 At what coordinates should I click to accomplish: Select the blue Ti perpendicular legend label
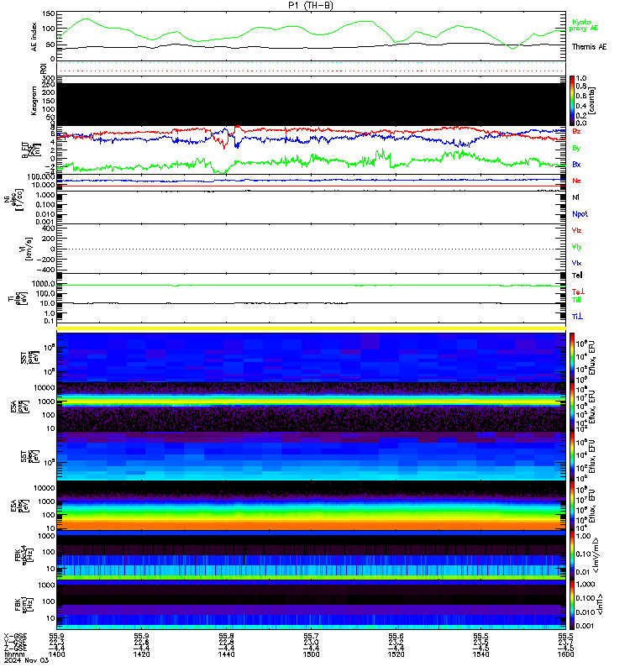[x=577, y=317]
